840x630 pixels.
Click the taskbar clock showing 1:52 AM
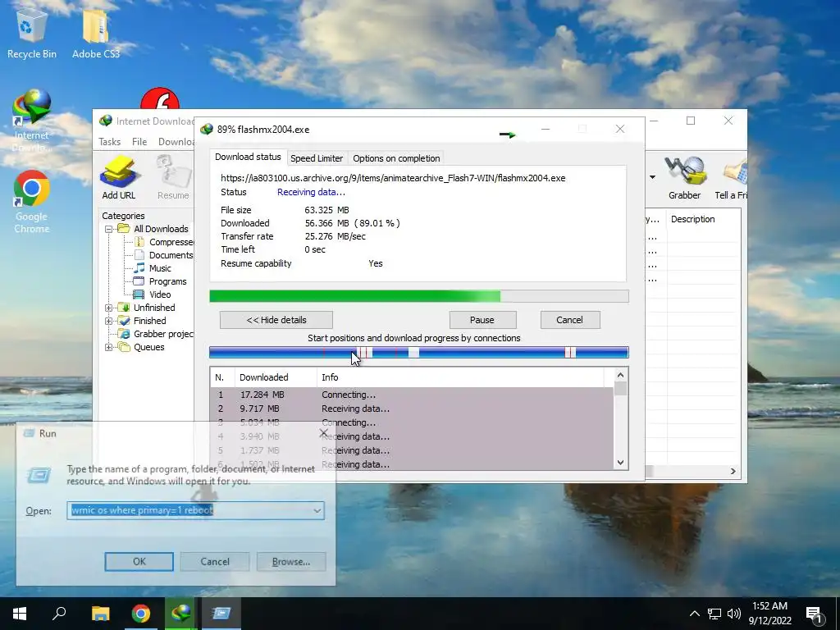click(769, 614)
